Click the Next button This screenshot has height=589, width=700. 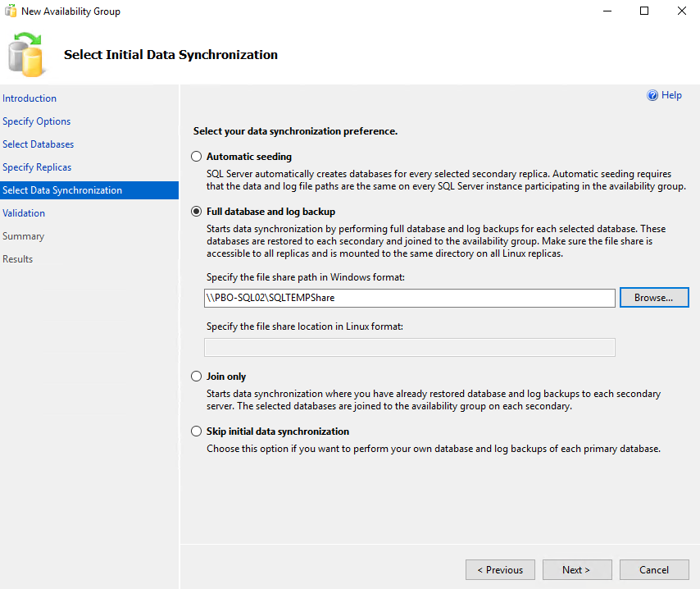click(x=575, y=569)
